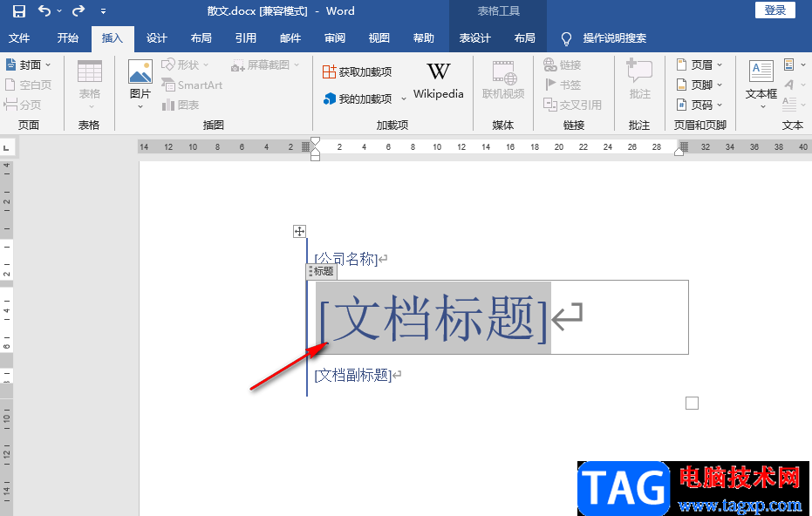Insert a 交叉引用 cross-reference
The image size is (812, 516).
[x=572, y=105]
